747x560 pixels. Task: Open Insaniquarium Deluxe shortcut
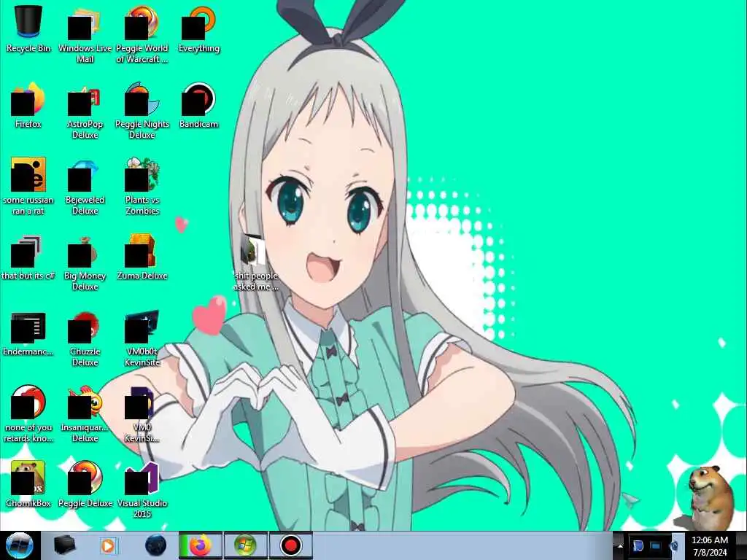tap(85, 414)
